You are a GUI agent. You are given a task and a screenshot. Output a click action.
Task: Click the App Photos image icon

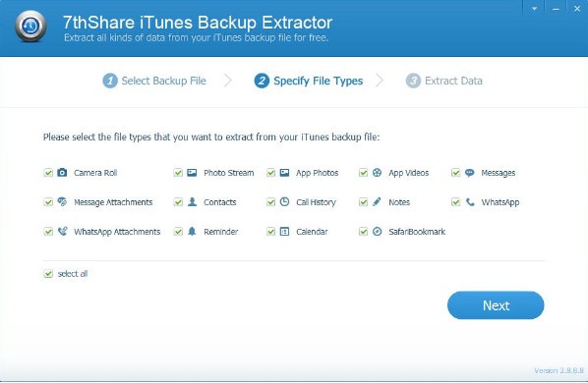[284, 173]
